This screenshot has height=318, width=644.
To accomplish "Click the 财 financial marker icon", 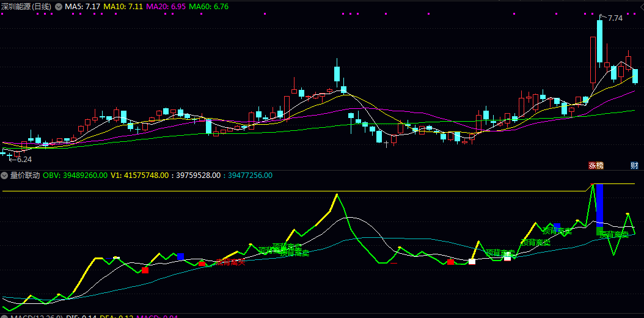I will coord(635,165).
